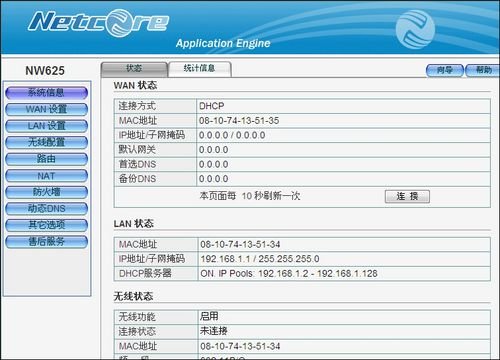The height and width of the screenshot is (360, 500).
Task: Click the LAN 状态 section heading
Action: (133, 224)
